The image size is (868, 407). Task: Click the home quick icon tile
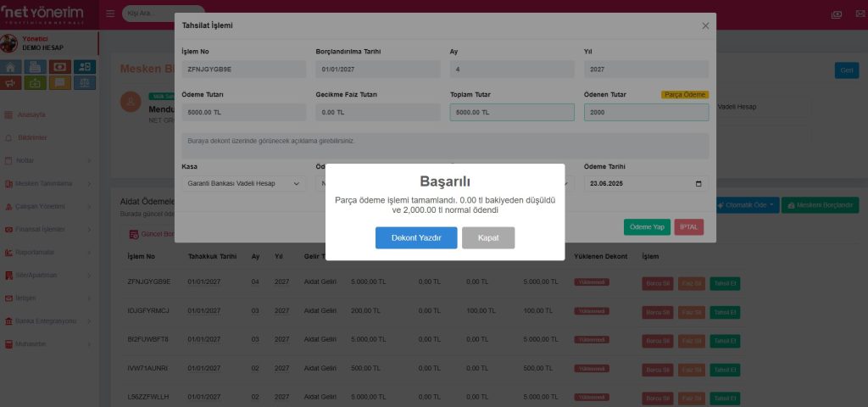pos(11,67)
